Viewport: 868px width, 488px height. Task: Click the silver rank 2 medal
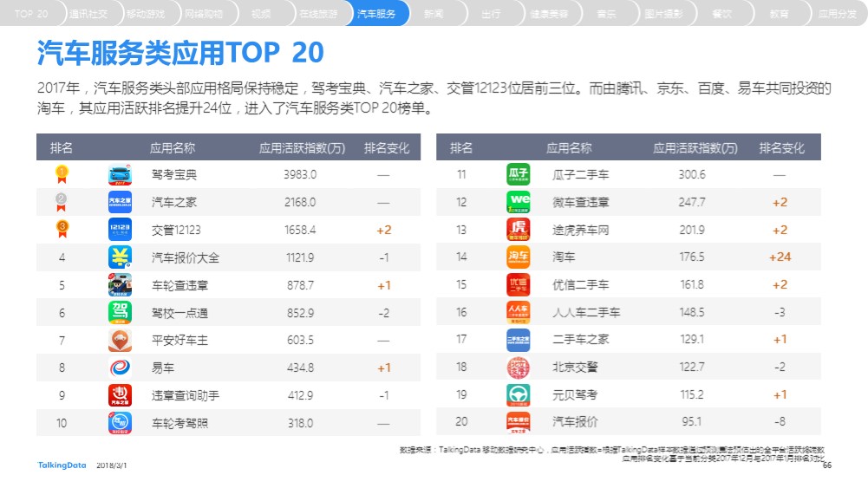tap(62, 202)
